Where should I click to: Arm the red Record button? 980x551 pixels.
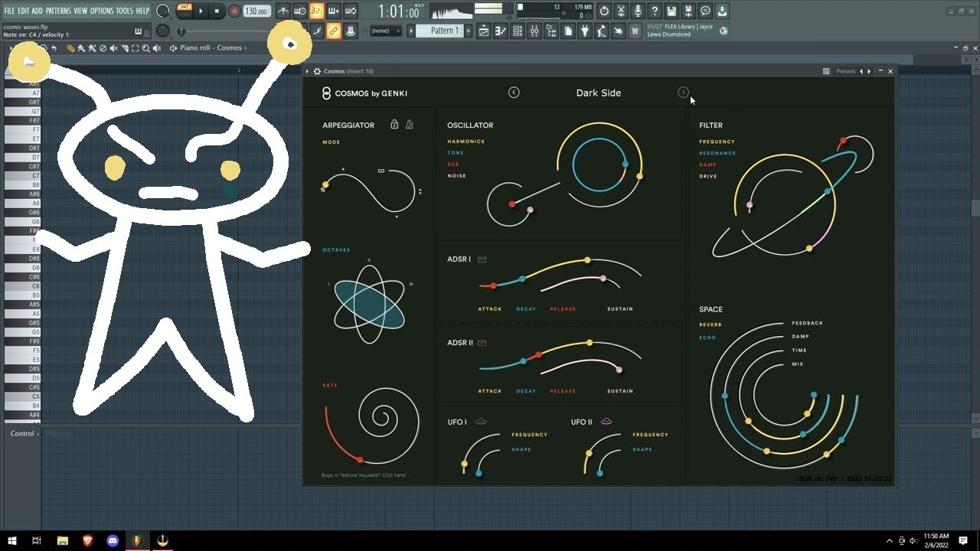tap(234, 11)
